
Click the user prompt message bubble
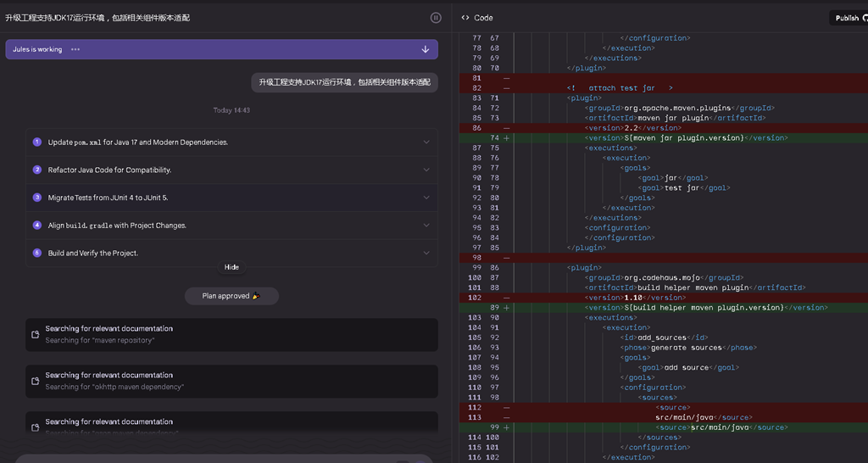tap(344, 82)
